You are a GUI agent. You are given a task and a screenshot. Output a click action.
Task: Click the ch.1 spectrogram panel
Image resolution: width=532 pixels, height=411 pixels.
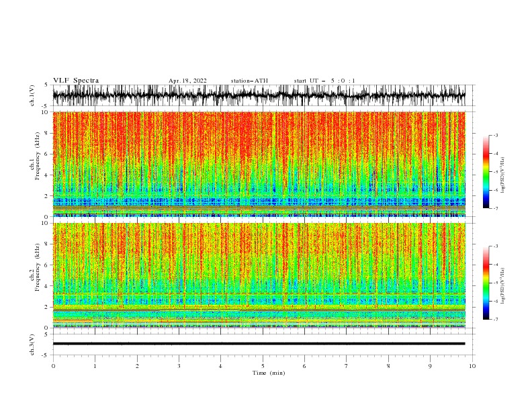(259, 164)
